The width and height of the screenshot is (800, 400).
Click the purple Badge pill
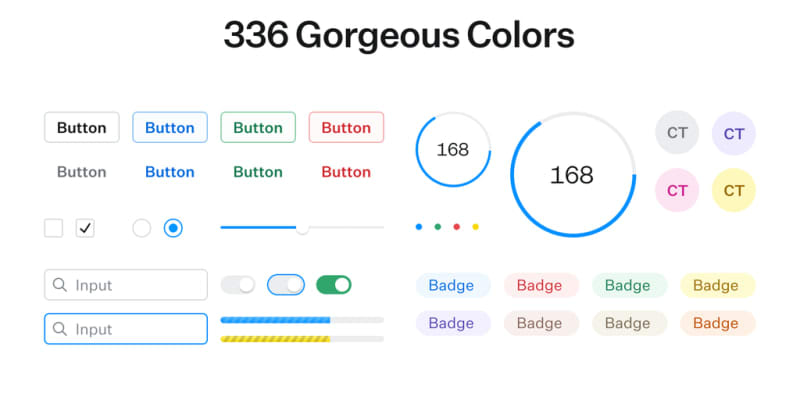click(452, 323)
